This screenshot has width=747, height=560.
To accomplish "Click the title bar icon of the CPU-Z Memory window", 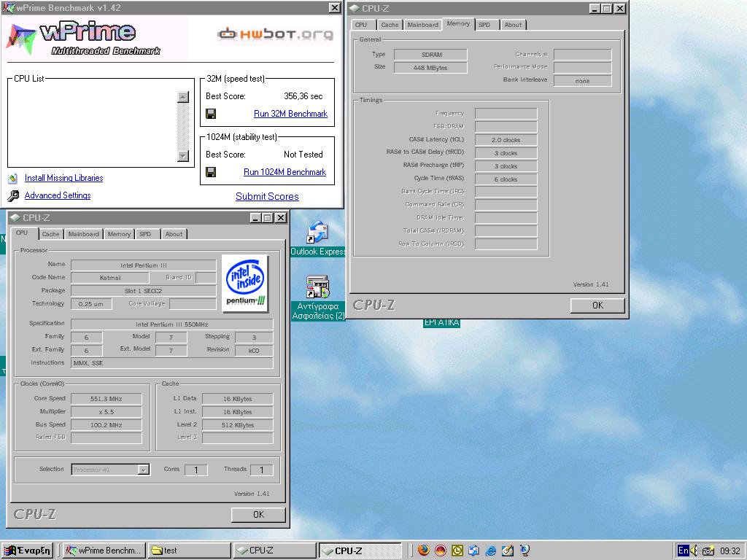I will [x=355, y=9].
